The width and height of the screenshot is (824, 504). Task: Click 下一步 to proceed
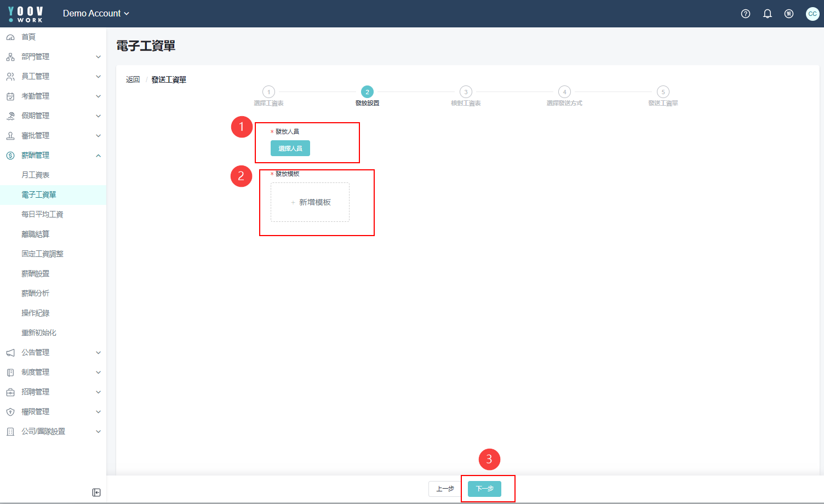pyautogui.click(x=484, y=489)
